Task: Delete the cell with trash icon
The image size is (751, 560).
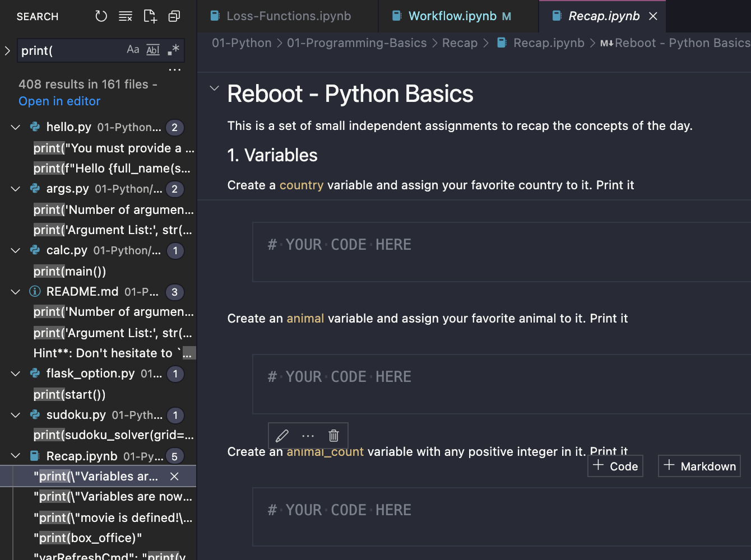Action: pos(333,435)
